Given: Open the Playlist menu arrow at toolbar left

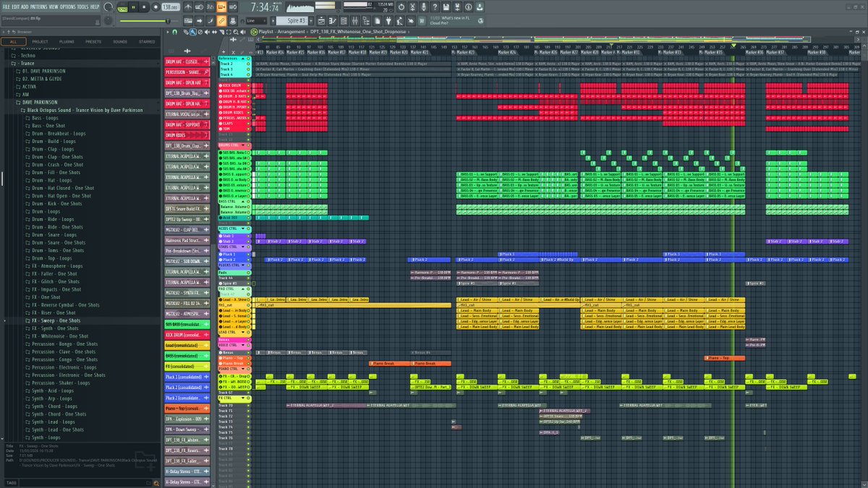Looking at the screenshot, I should click(167, 32).
